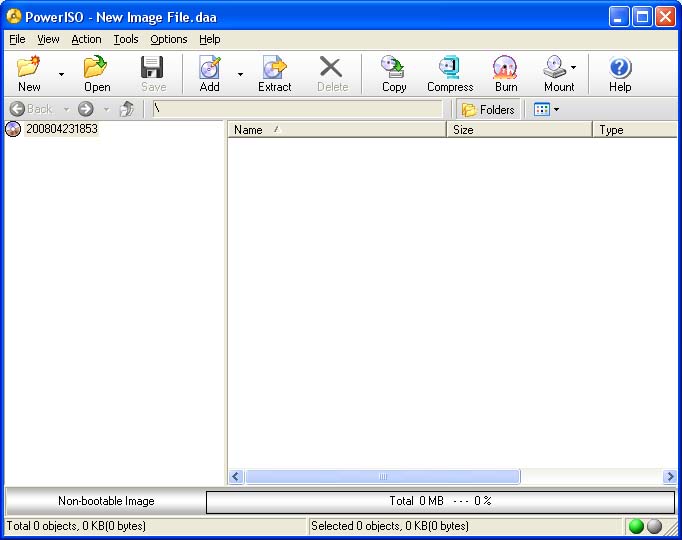682x540 pixels.
Task: Open the Mount dropdown arrow
Action: pyautogui.click(x=574, y=67)
